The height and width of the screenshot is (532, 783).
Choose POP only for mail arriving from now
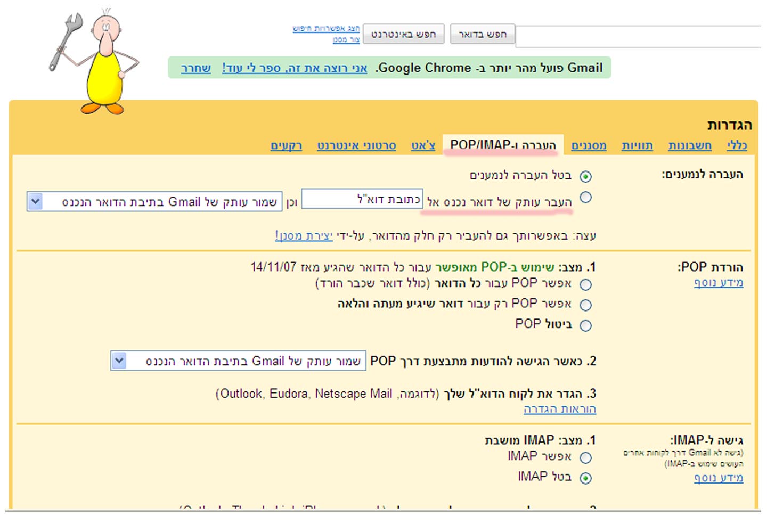585,305
